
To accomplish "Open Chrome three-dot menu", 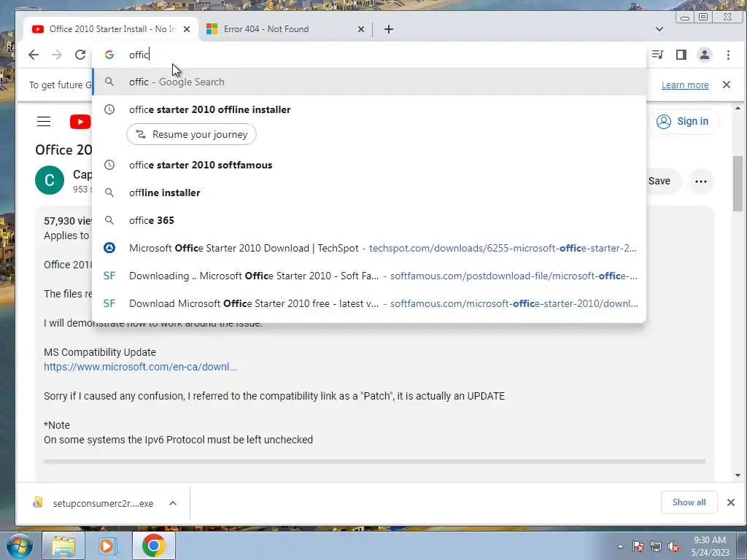I will (728, 55).
